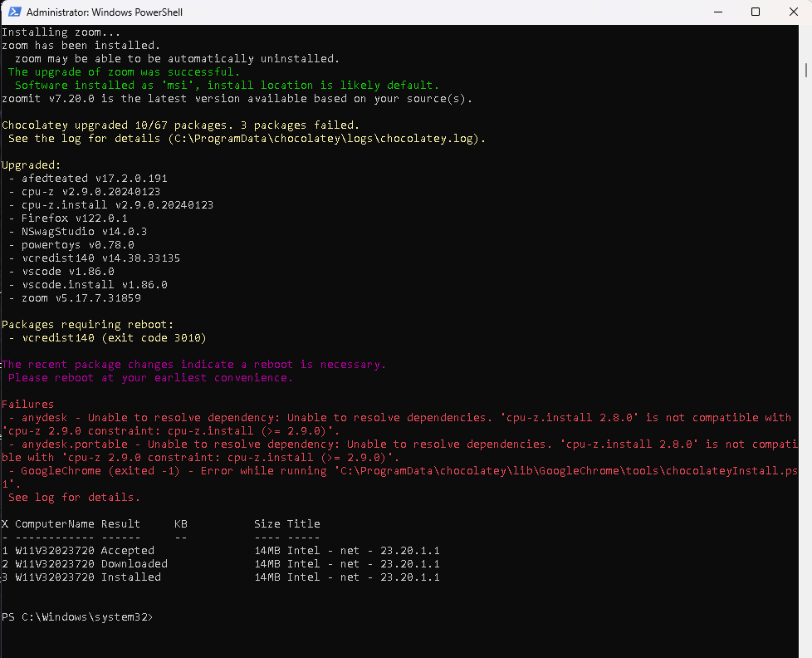Click 'W11V32023720' in the Installed row

click(x=54, y=577)
